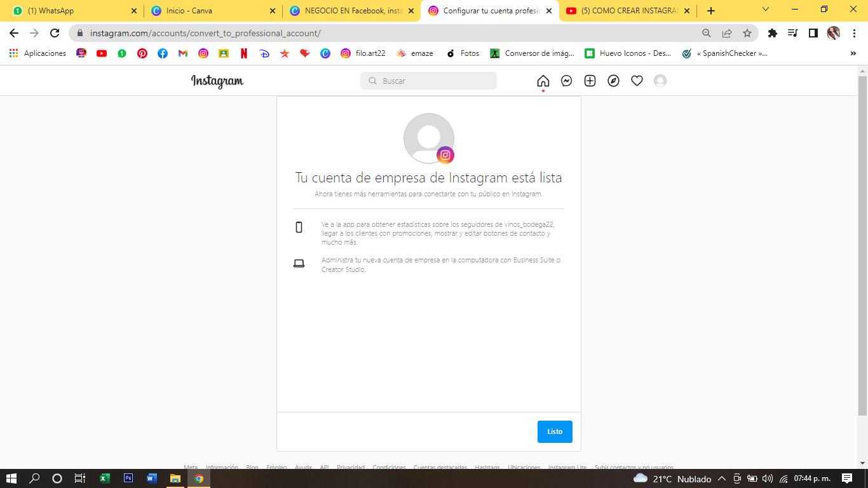
Task: Open the Disney+ bookmark icon
Action: coord(264,53)
